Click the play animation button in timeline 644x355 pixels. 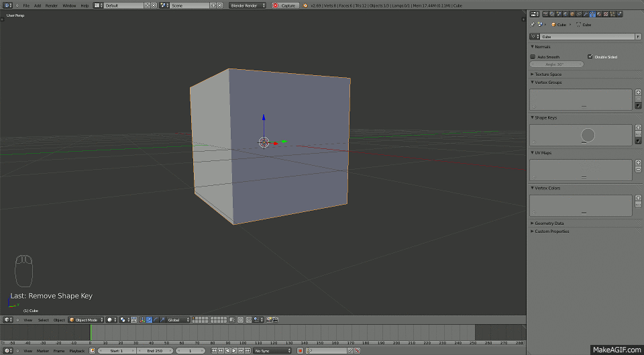click(235, 350)
